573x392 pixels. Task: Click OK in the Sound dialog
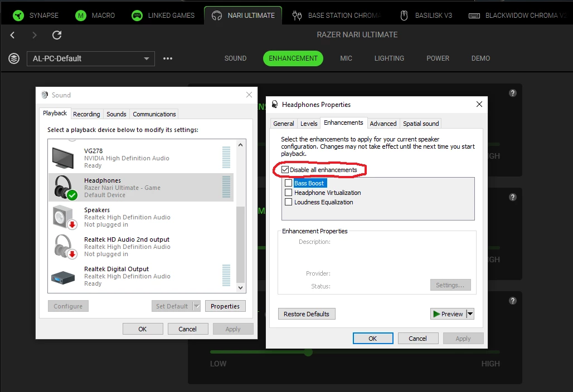click(143, 329)
